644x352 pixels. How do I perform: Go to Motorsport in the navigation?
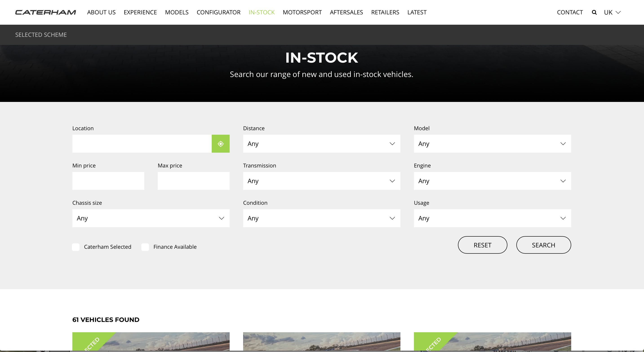point(302,12)
